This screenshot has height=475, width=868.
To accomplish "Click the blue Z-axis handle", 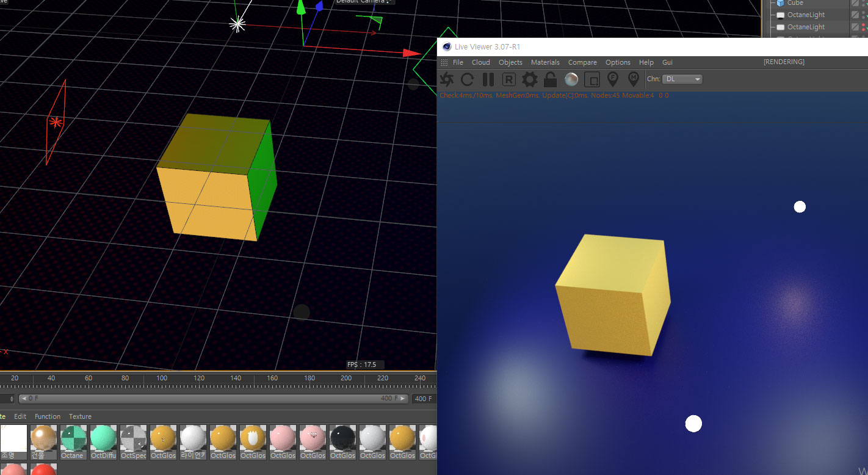I will [319, 7].
